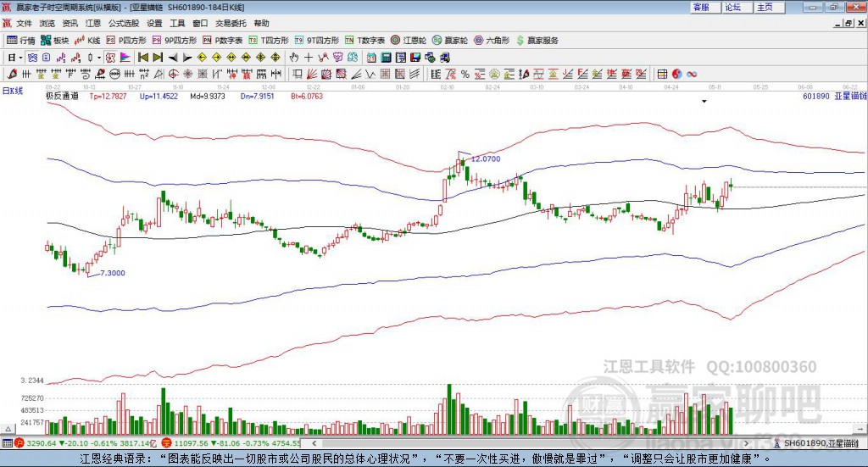
Task: Click the save floppy-disk icon
Action: click(415, 58)
